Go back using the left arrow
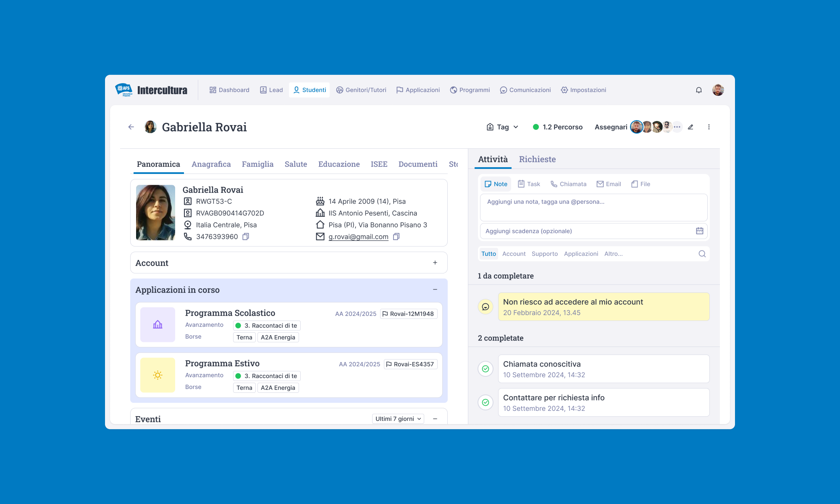Viewport: 840px width, 504px height. coord(131,127)
